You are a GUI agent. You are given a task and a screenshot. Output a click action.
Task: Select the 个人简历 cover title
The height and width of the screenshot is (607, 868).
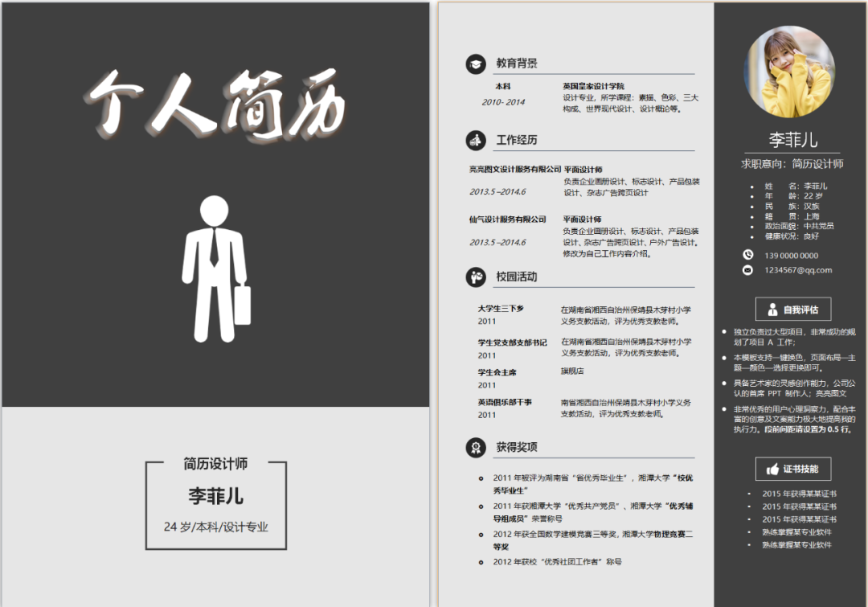click(216, 105)
